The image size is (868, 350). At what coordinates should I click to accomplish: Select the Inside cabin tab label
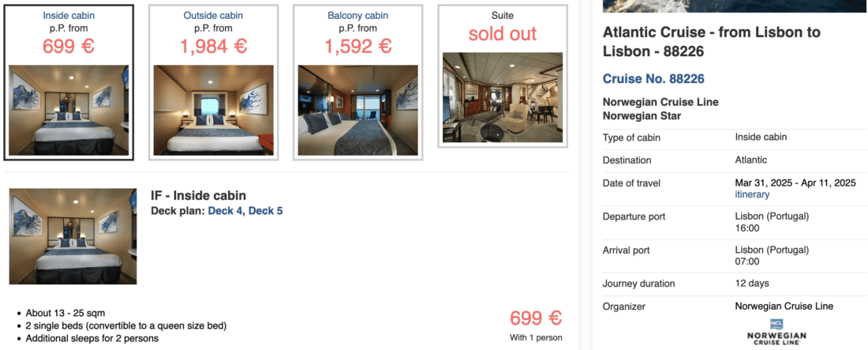click(x=69, y=16)
